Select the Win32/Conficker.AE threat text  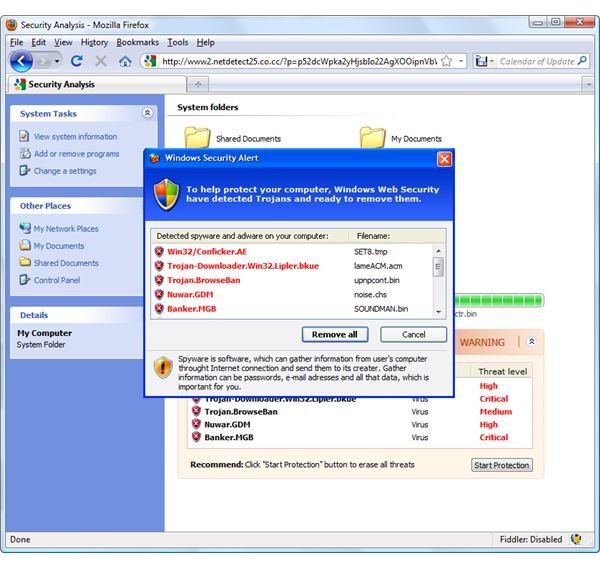[207, 251]
